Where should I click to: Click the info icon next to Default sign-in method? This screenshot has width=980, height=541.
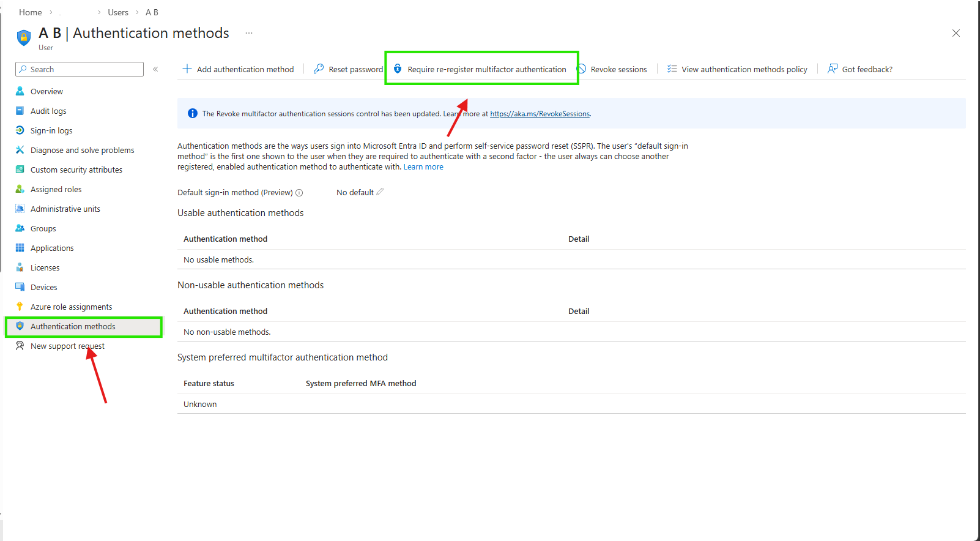pos(299,193)
